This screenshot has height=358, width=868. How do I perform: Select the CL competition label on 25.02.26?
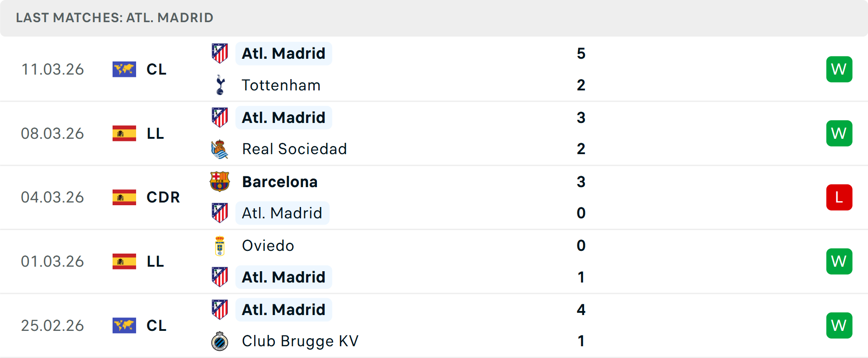point(156,325)
